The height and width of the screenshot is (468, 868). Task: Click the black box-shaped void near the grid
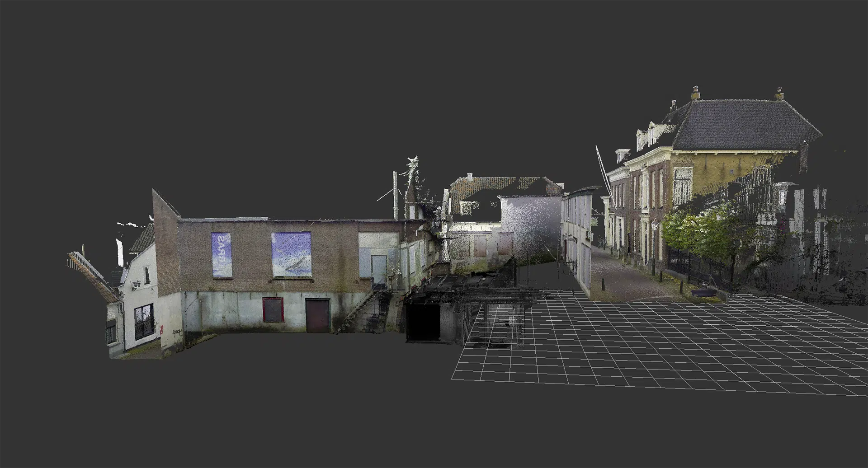(x=423, y=323)
